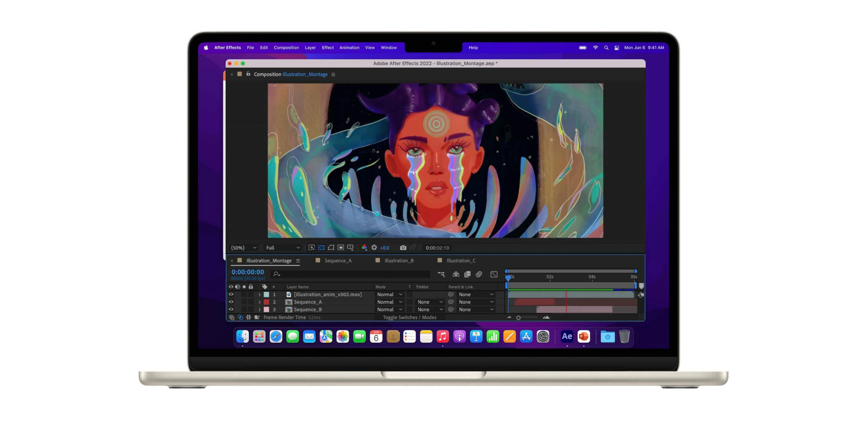
Task: Enable Motion Blur icon in timeline
Action: point(479,274)
